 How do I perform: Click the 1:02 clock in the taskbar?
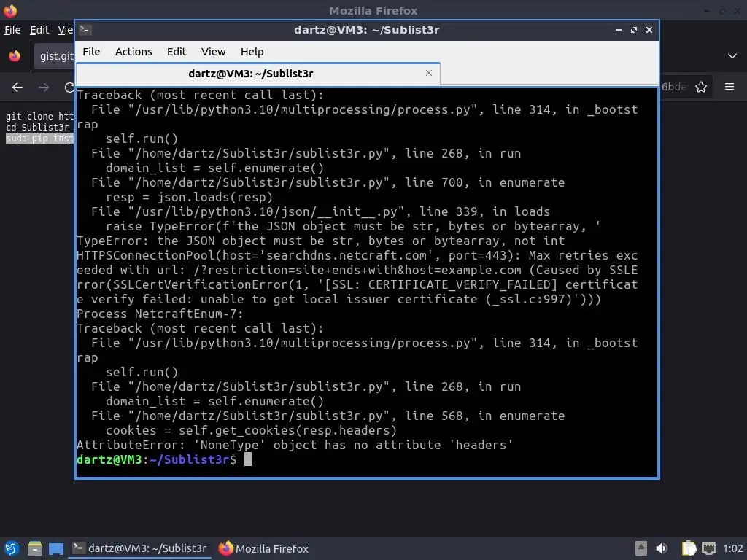[732, 548]
